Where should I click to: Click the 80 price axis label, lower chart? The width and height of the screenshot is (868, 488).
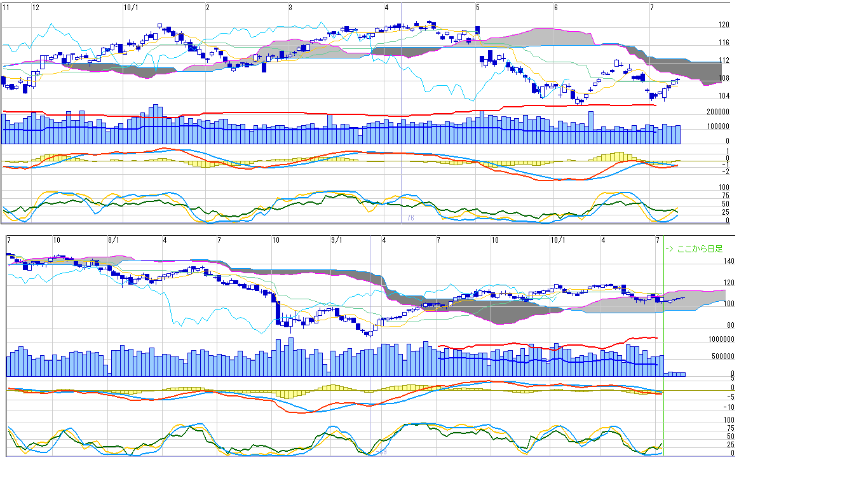tap(731, 325)
